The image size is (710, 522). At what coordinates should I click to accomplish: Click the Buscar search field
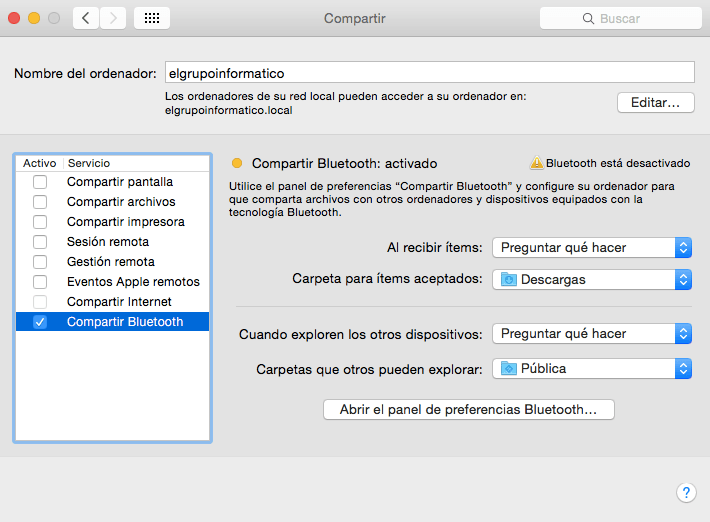point(621,19)
